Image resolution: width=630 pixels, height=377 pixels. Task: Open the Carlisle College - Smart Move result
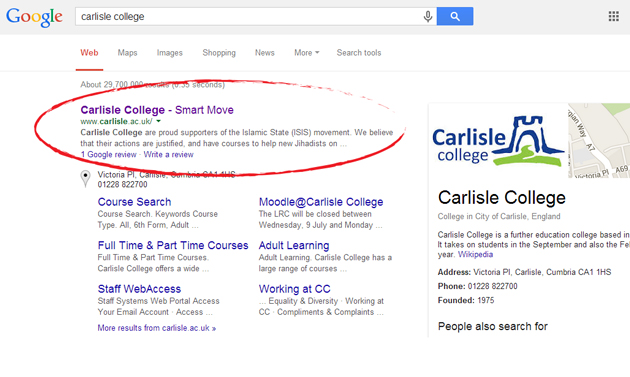(157, 110)
